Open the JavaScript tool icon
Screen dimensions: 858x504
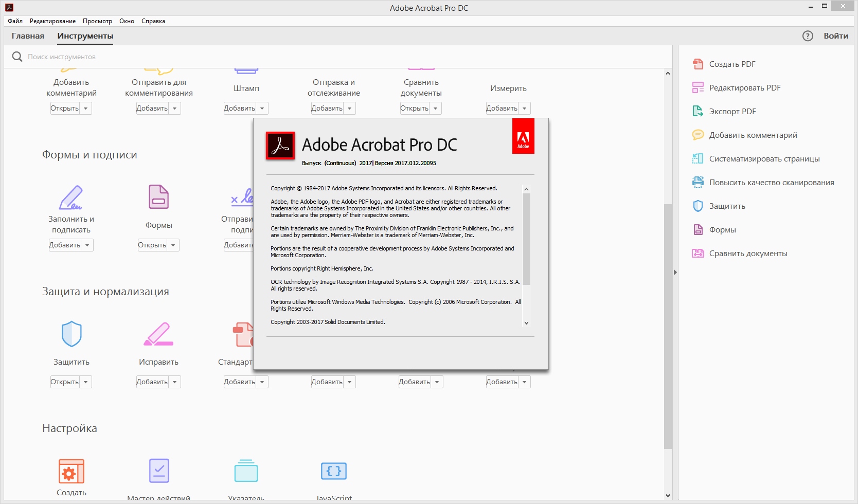(x=334, y=471)
